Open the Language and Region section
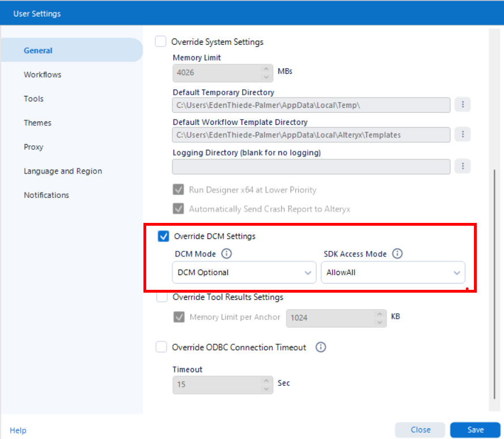The height and width of the screenshot is (439, 504). (63, 171)
